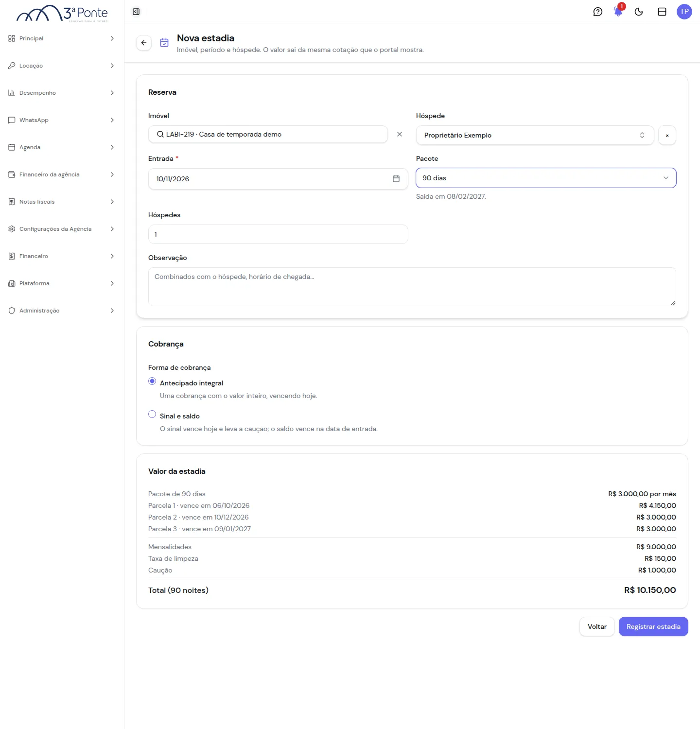
Task: Focus the Observação text area
Action: click(x=412, y=287)
